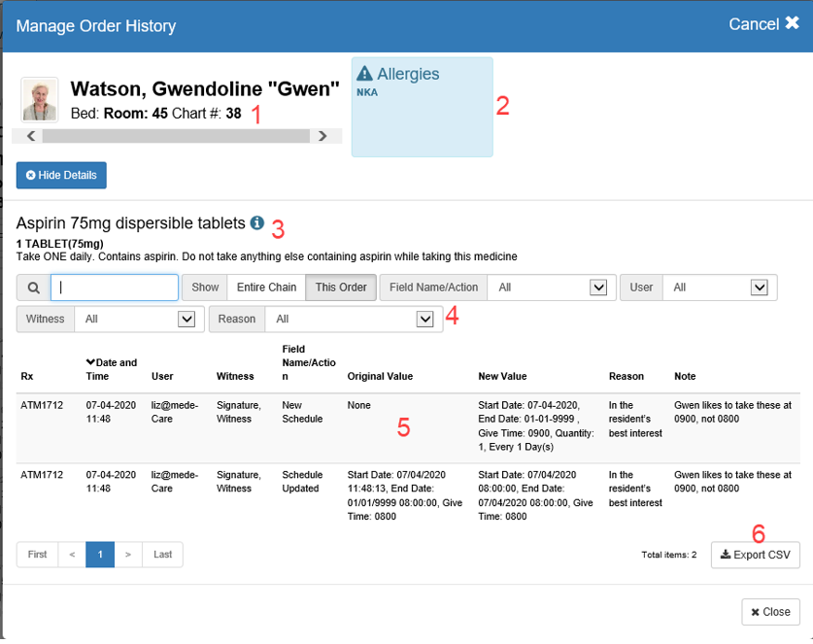Cancel the Manage Order History dialog
The height and width of the screenshot is (644, 813).
pyautogui.click(x=763, y=24)
